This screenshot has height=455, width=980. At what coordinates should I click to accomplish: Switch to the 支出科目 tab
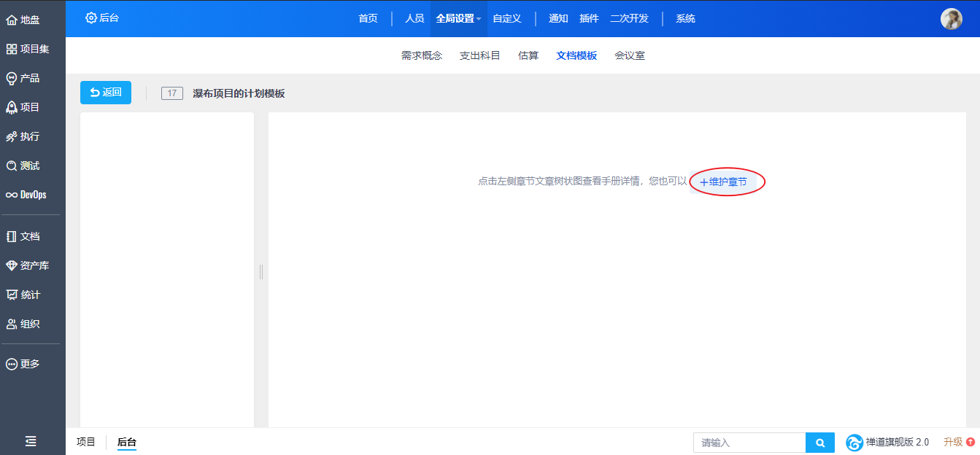pyautogui.click(x=480, y=55)
